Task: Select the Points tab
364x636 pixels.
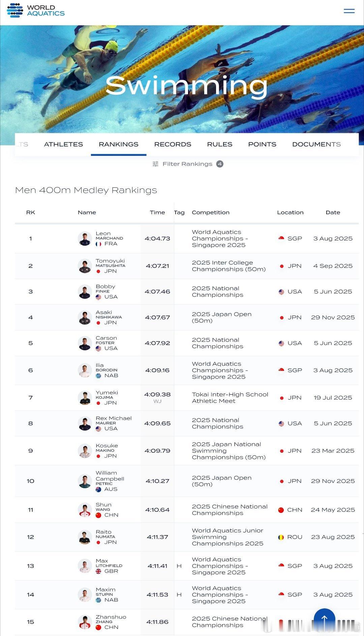Action: pos(262,144)
